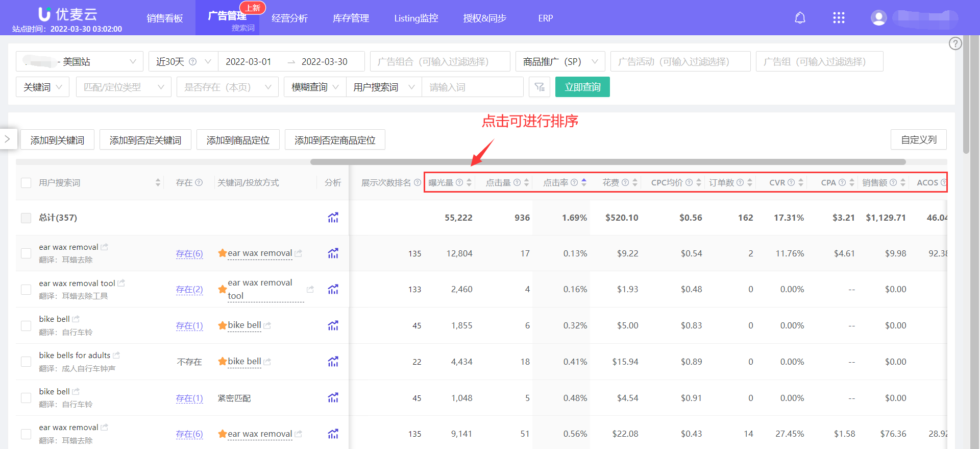Image resolution: width=980 pixels, height=449 pixels.
Task: Open external link next to bike bells for adults
Action: pos(116,355)
